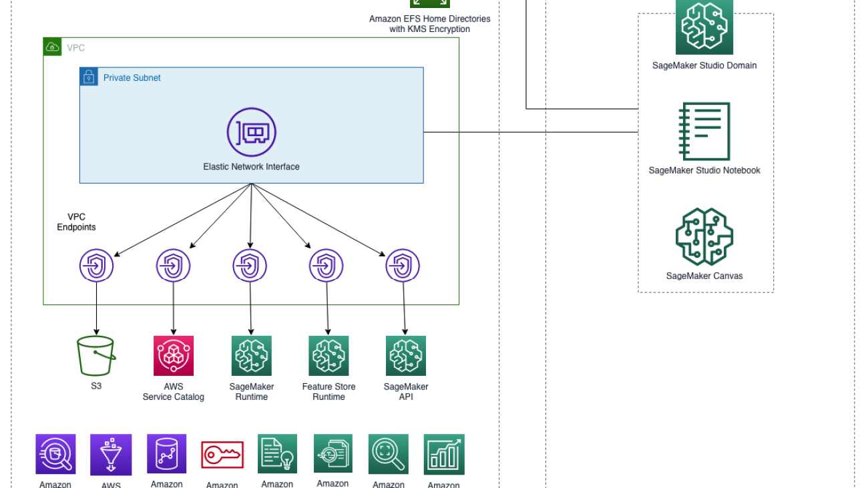The height and width of the screenshot is (488, 868).
Task: Click the VPC endpoint above Feature Store Runtime
Action: [327, 266]
